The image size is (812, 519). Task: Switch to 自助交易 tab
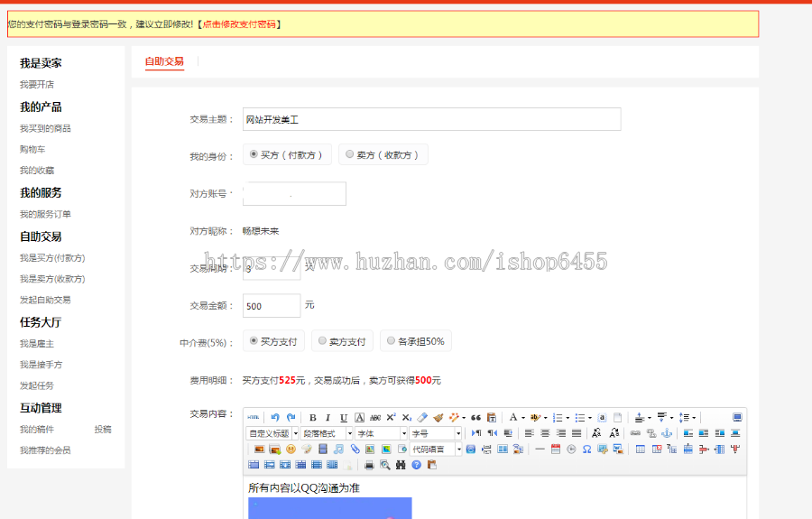(x=164, y=61)
